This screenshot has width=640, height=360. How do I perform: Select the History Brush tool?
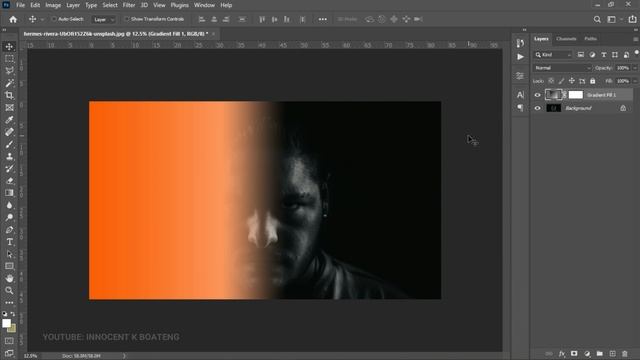pyautogui.click(x=9, y=169)
